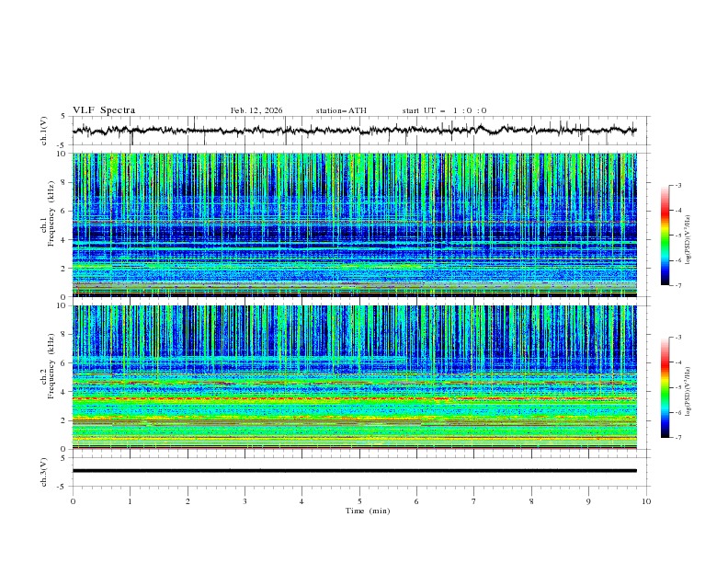Viewport: 728px width, 563px height.
Task: Select the station=ATH label
Action: click(x=341, y=110)
